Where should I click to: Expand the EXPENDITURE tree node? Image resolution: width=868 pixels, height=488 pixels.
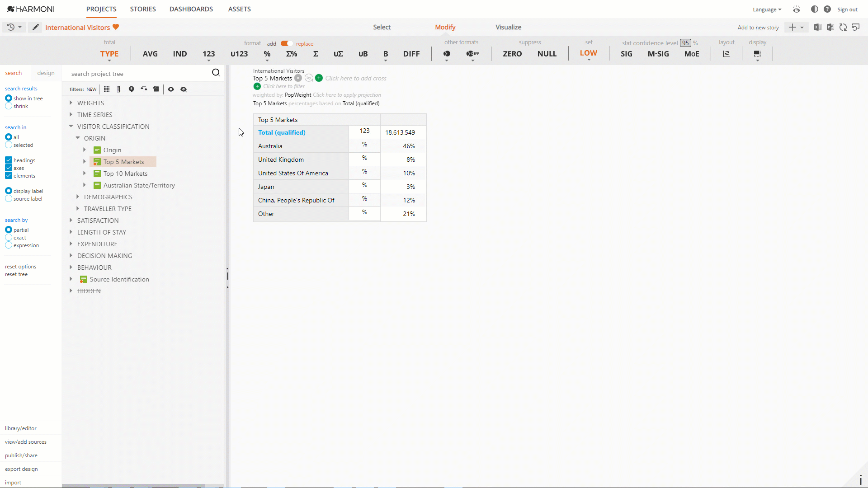71,244
